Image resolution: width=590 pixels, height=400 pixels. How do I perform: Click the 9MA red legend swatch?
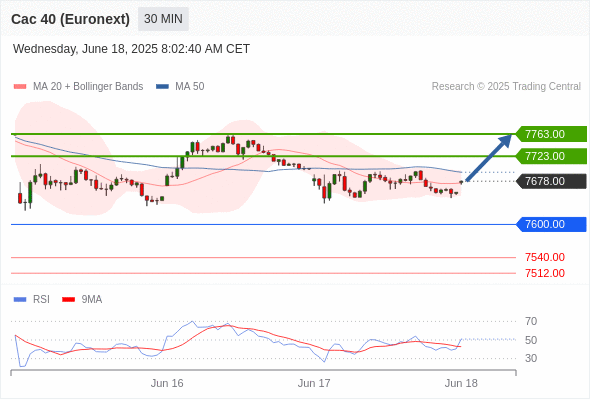(x=68, y=300)
